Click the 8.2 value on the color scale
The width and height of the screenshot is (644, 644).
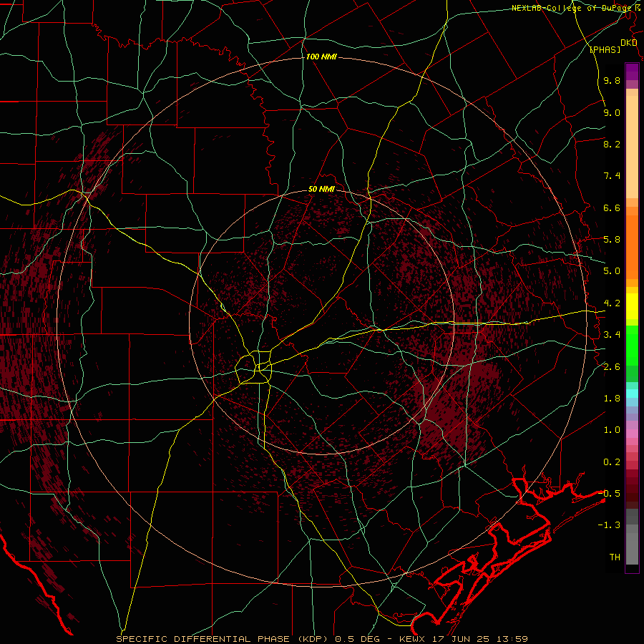(612, 144)
